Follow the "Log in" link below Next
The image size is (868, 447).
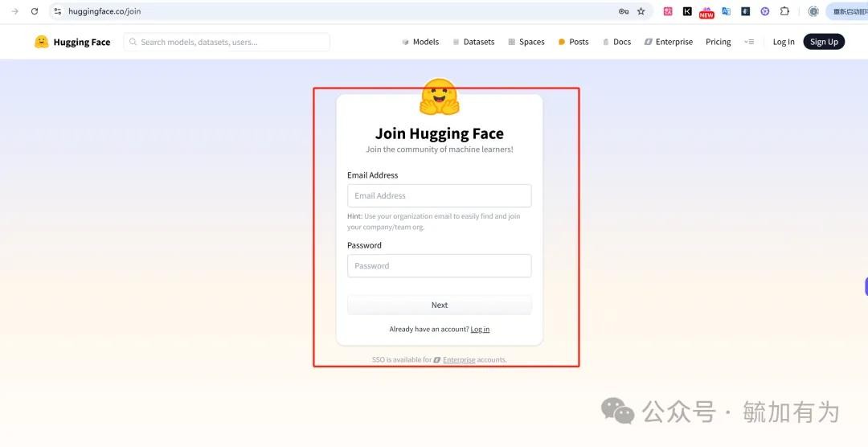tap(480, 330)
